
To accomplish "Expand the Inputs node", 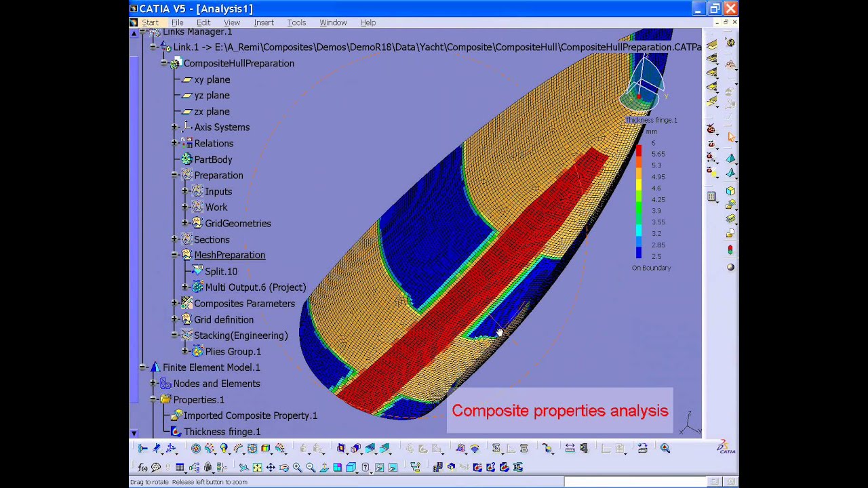I will pyautogui.click(x=186, y=192).
